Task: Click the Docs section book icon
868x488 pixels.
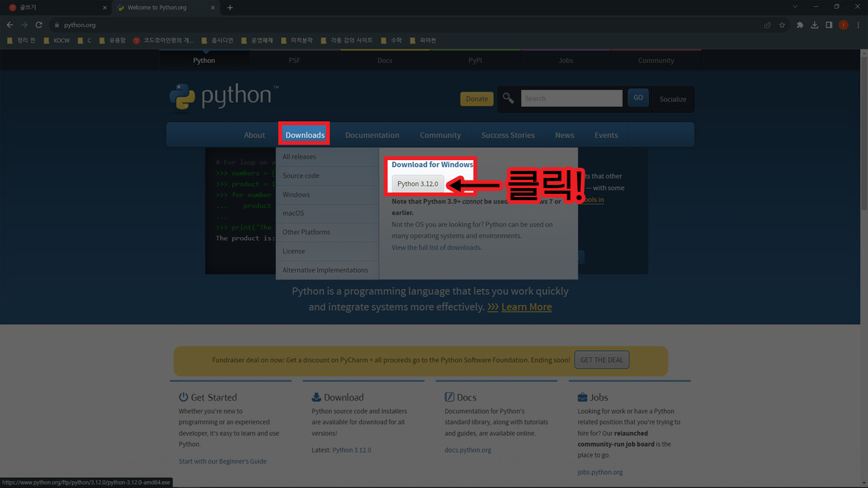Action: (x=449, y=397)
